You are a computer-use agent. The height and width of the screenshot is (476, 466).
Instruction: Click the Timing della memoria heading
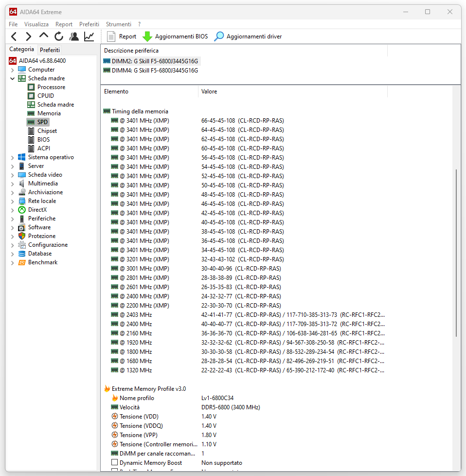140,111
